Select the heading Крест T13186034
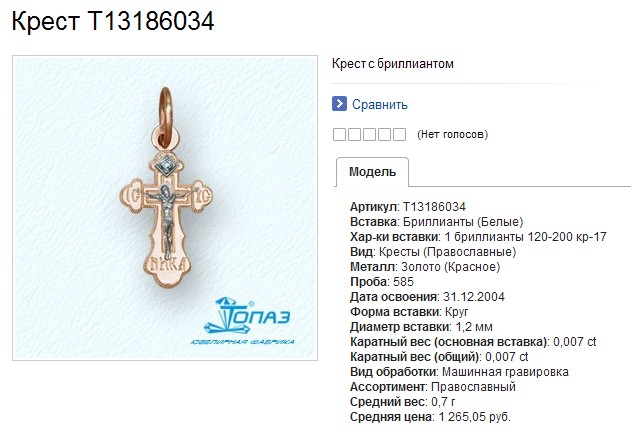The height and width of the screenshot is (441, 631). pos(113,21)
